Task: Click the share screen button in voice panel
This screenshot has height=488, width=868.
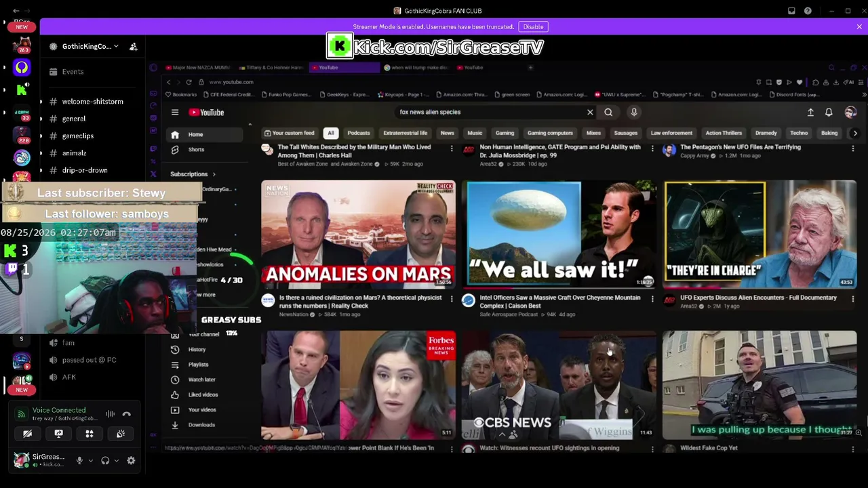Action: (59, 434)
